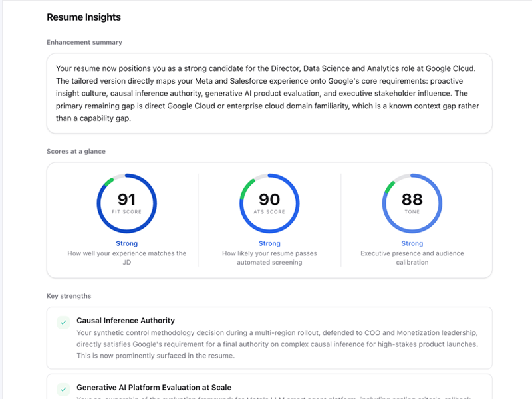Click 'How well your experience matches the JD'
The image size is (532, 399).
pyautogui.click(x=127, y=258)
